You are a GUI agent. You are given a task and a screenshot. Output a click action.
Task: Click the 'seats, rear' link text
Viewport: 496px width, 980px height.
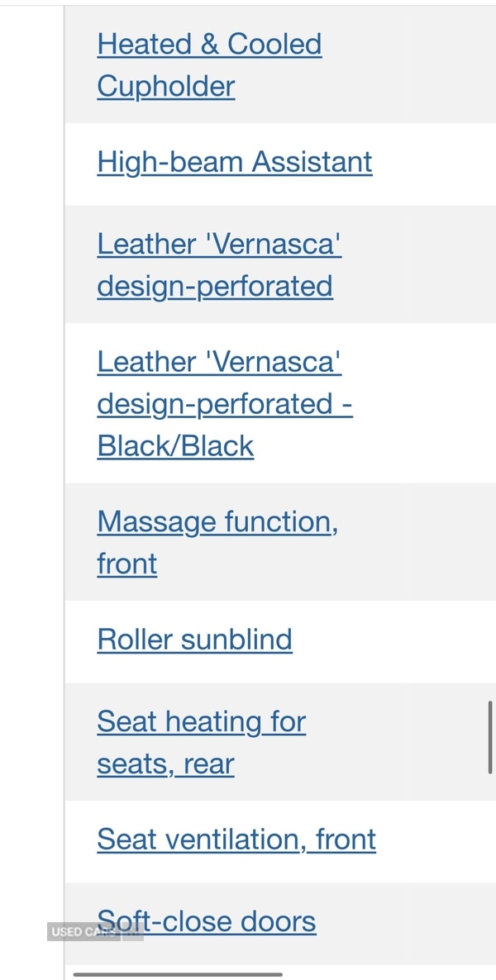point(165,764)
